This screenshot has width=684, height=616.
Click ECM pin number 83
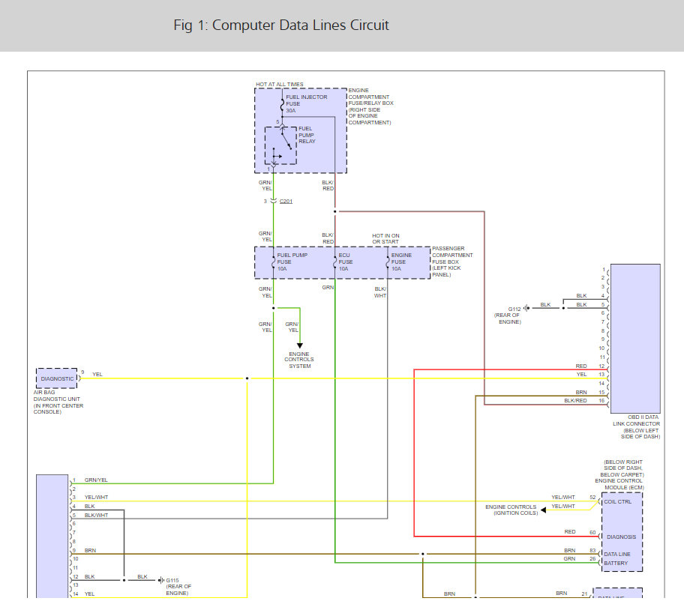(592, 551)
